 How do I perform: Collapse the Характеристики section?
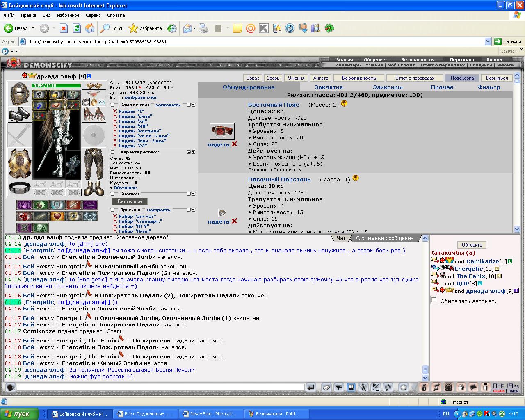coord(112,152)
